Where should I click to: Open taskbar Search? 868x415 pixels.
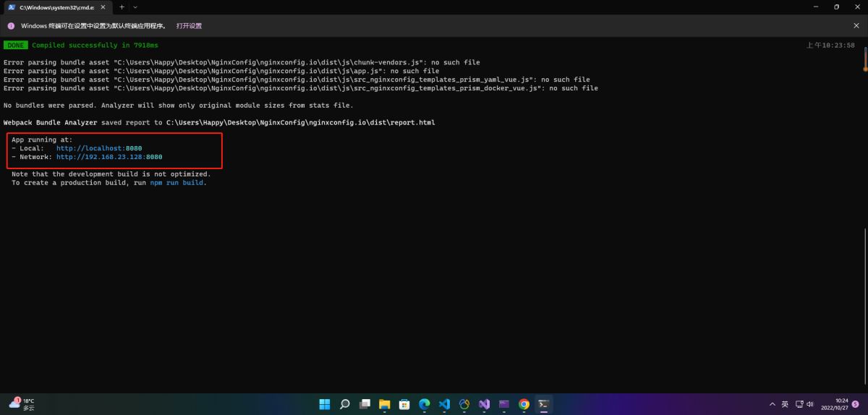tap(345, 404)
